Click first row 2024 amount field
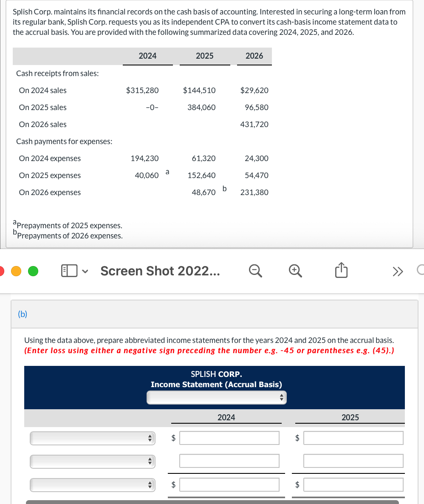Viewport: 424px width, 504px height. tap(229, 438)
